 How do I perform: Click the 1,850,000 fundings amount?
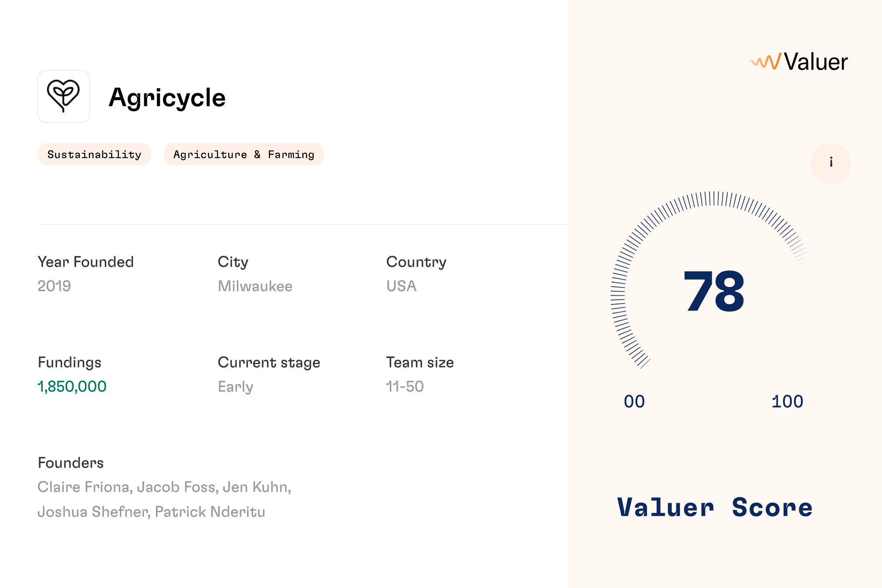(x=72, y=386)
